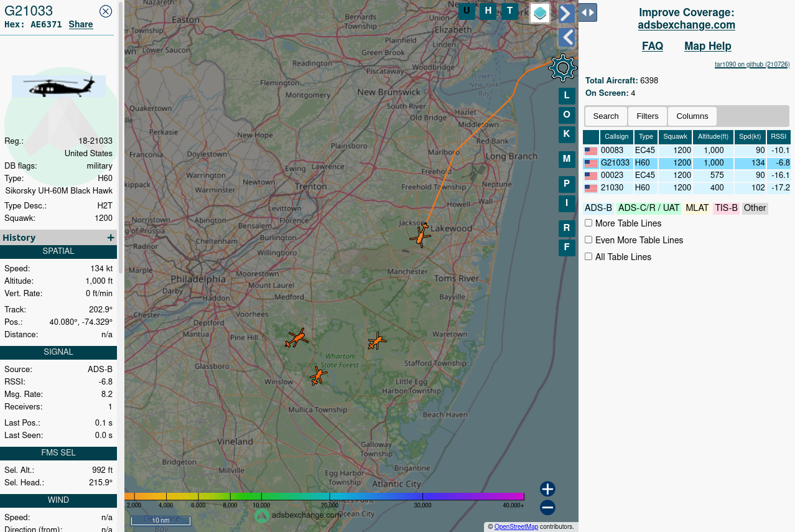Toggle the O map option button

point(567,114)
